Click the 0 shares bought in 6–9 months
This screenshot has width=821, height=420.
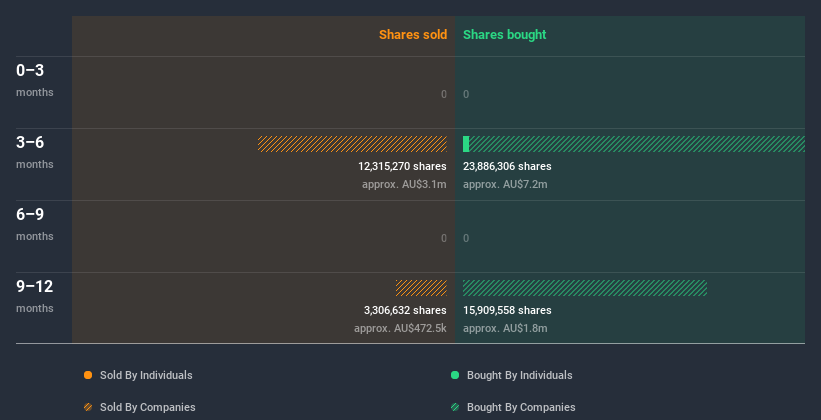466,238
